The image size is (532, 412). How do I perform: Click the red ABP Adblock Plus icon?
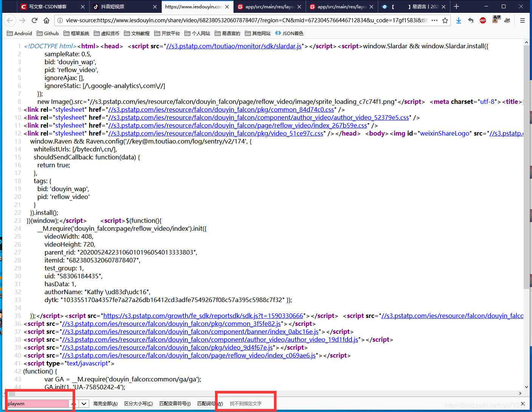[x=483, y=20]
